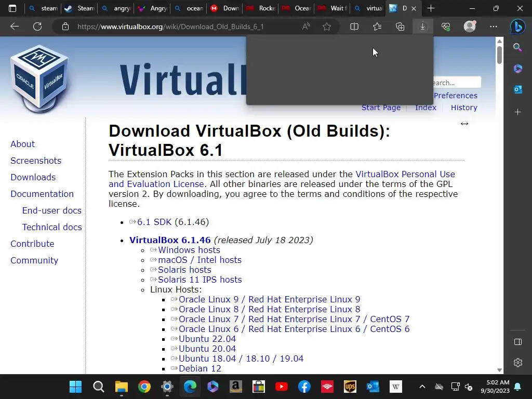Open File Explorer from the taskbar
The height and width of the screenshot is (399, 532).
click(121, 387)
